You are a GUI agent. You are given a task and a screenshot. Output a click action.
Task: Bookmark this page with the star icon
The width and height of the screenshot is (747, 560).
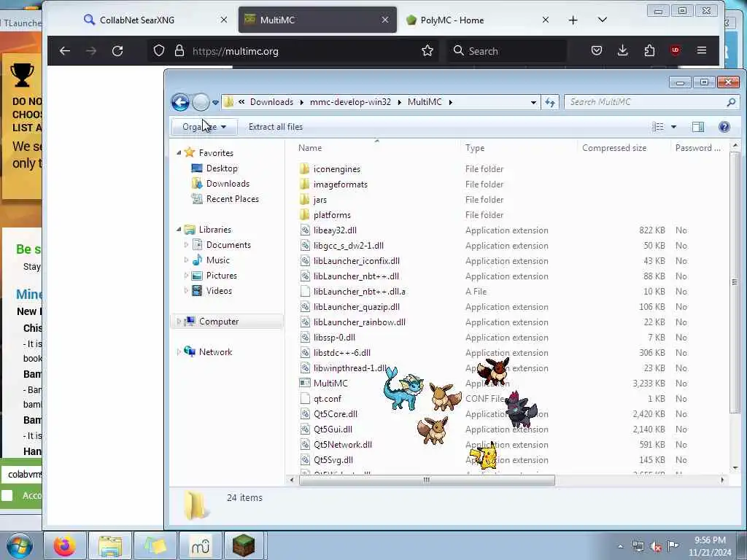427,51
